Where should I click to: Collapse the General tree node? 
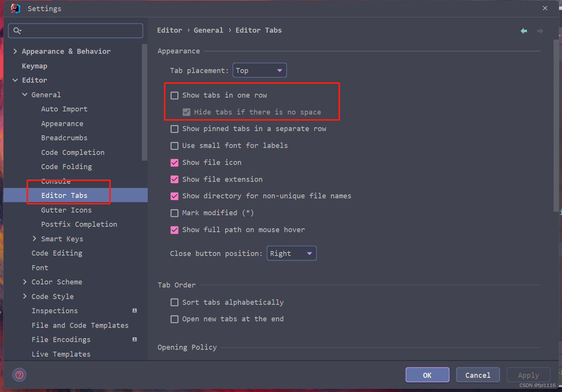[x=25, y=95]
